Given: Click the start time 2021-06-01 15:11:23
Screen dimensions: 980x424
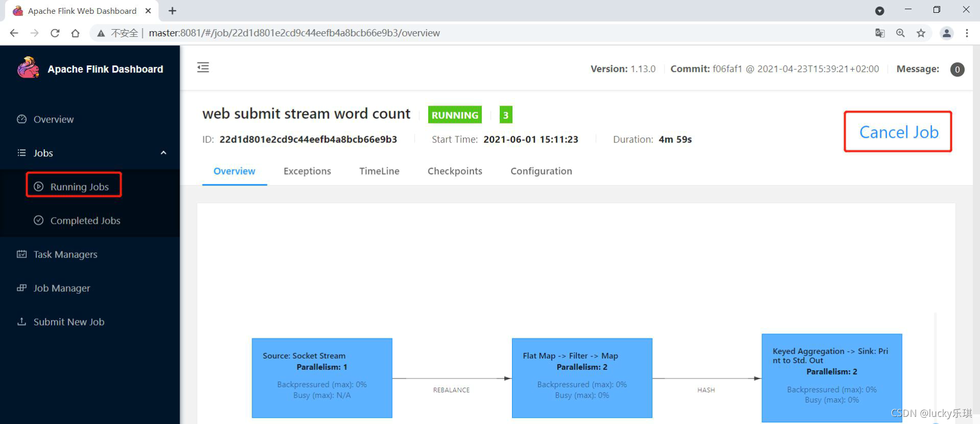Looking at the screenshot, I should tap(531, 139).
